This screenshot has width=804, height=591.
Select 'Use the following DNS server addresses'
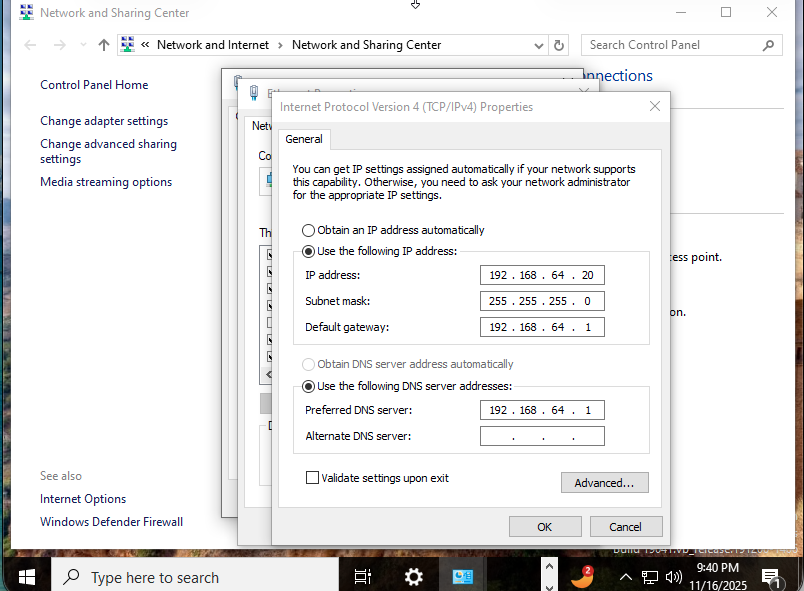pyautogui.click(x=308, y=386)
